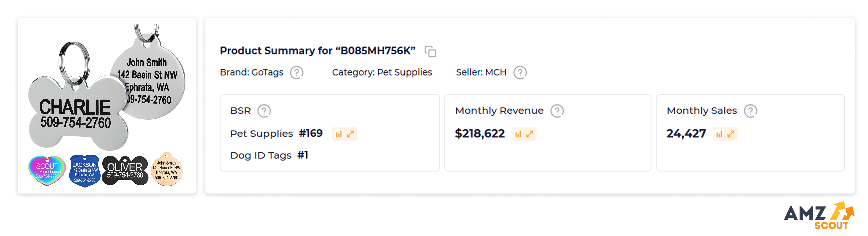
Task: Open Monthly Sales help icon
Action: coord(750,111)
